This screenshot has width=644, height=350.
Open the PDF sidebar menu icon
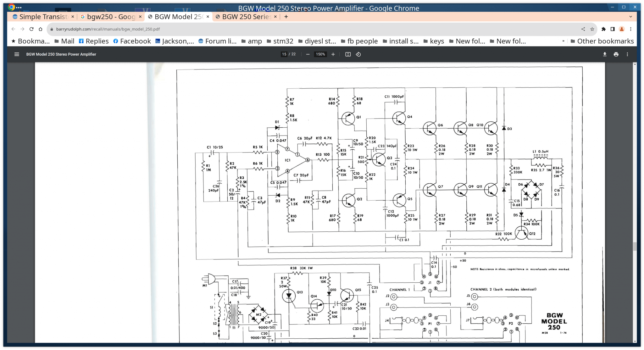tap(17, 54)
